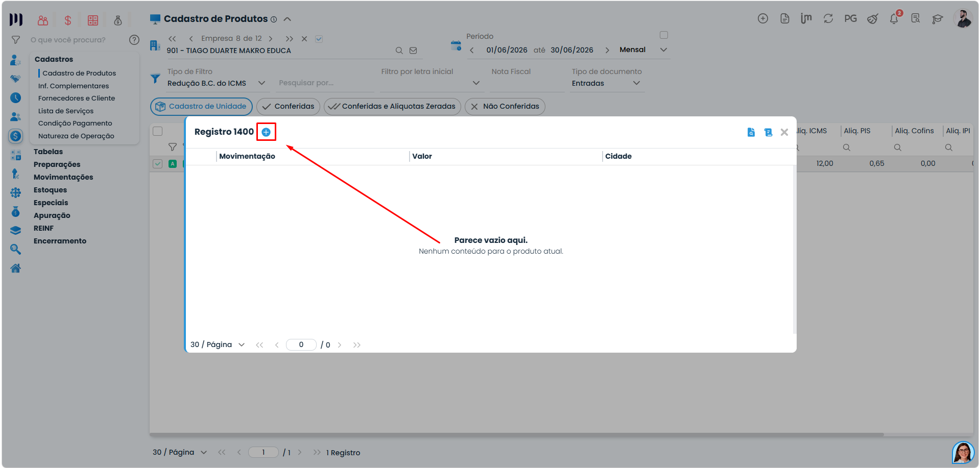Open notifications bell with badge 2
The width and height of the screenshot is (980, 468).
pos(894,18)
